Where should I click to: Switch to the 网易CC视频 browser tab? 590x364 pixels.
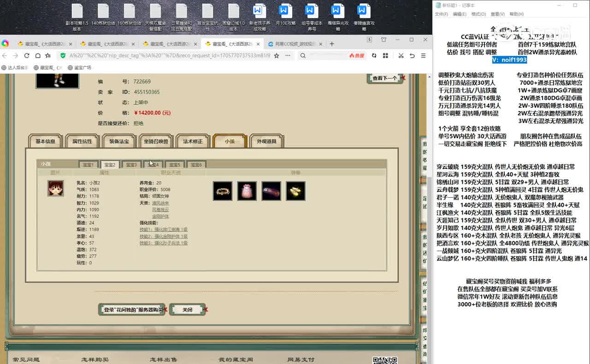point(295,44)
